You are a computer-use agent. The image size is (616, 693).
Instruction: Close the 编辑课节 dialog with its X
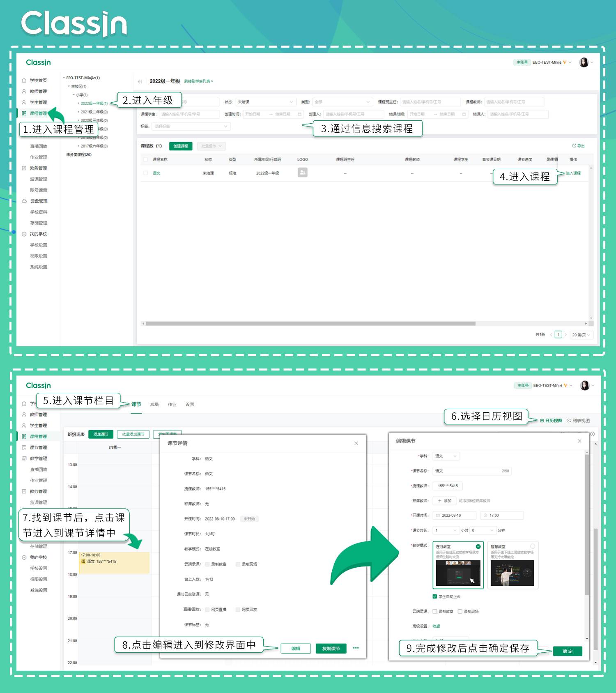[579, 441]
